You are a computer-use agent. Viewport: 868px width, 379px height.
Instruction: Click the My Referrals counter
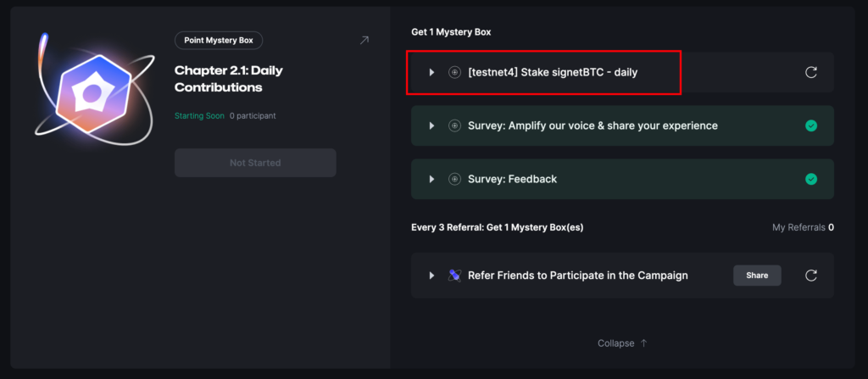[803, 227]
